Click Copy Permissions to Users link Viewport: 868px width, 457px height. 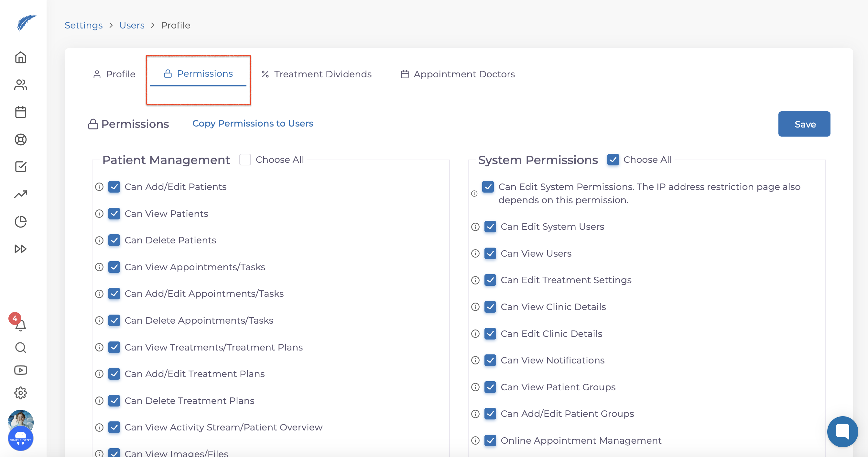(253, 123)
